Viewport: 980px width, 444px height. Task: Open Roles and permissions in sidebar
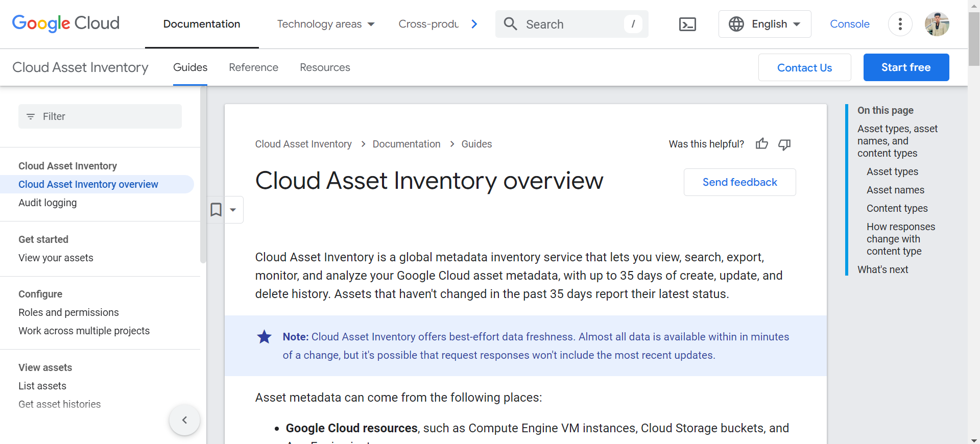pos(68,312)
